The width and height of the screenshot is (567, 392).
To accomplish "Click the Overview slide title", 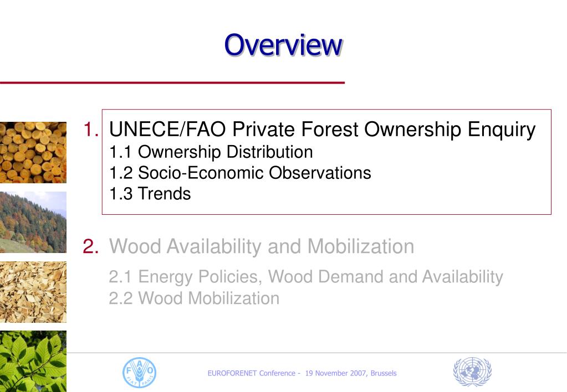I will (x=283, y=45).
